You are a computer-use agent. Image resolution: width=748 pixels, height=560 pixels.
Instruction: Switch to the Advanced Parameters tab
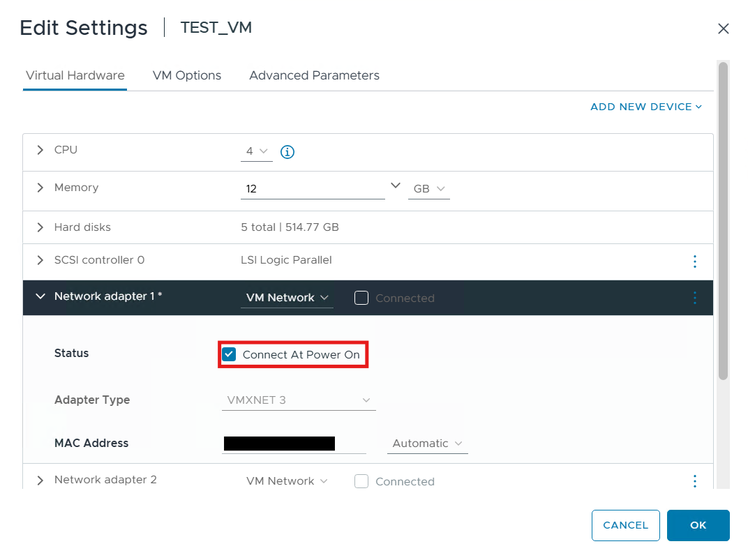[314, 75]
